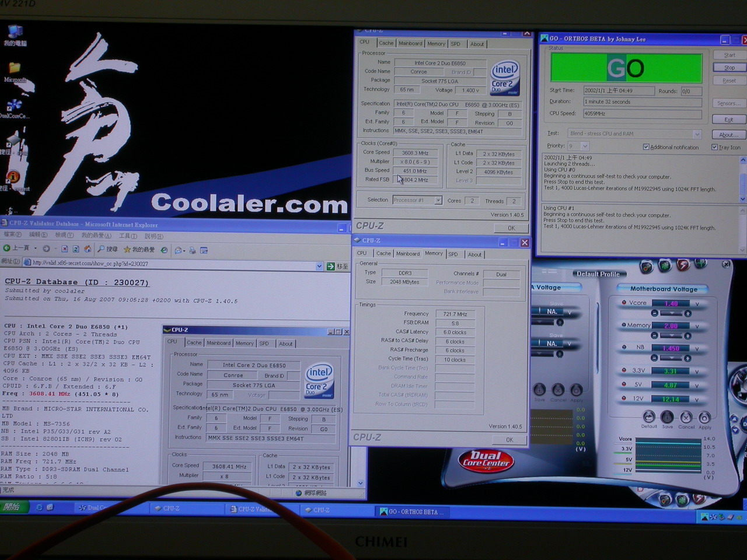This screenshot has width=747, height=560.
Task: Open the first menu in Internet Explorer menu bar
Action: coord(12,235)
